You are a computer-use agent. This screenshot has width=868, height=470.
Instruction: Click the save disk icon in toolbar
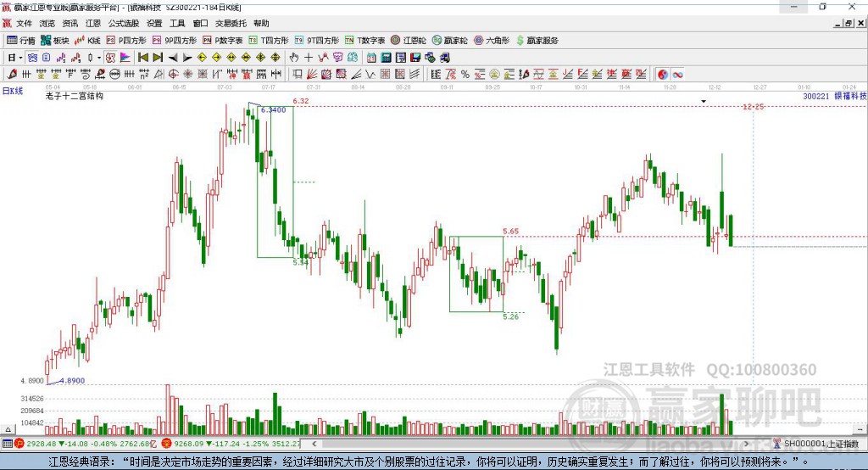pos(415,58)
